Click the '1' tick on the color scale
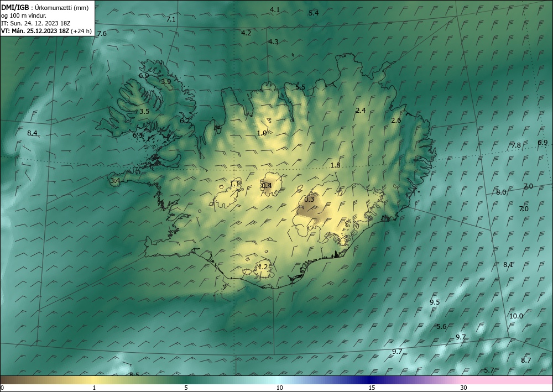The width and height of the screenshot is (553, 392). (x=94, y=388)
